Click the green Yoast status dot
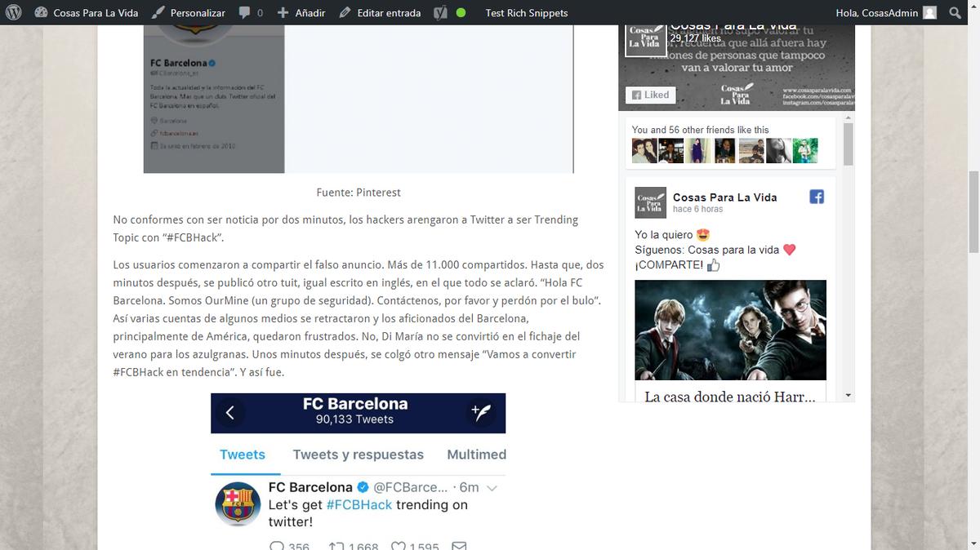The height and width of the screenshot is (550, 980). click(x=461, y=12)
